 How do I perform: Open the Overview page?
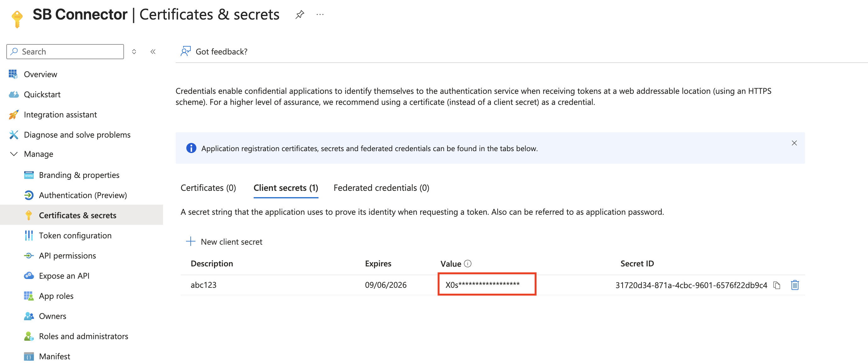pyautogui.click(x=40, y=74)
